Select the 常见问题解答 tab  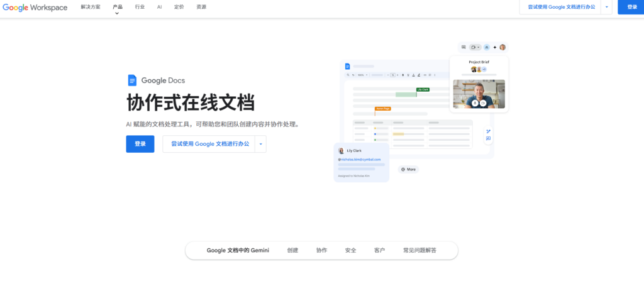tap(419, 250)
